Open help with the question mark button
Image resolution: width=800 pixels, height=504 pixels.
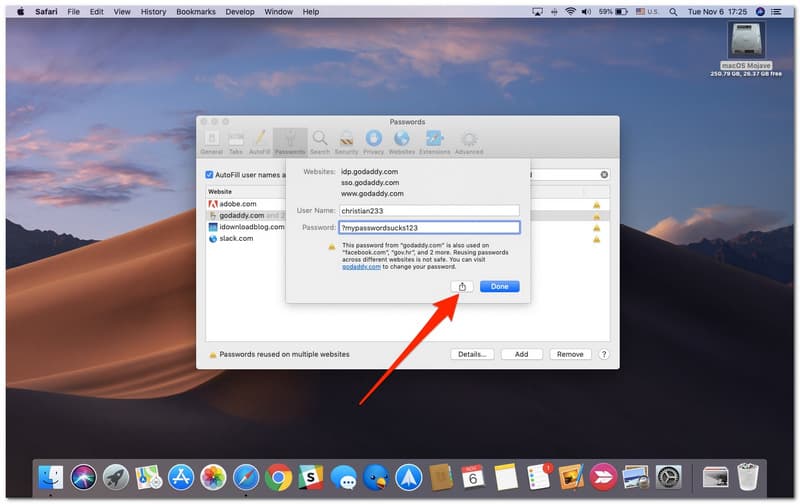tap(604, 354)
